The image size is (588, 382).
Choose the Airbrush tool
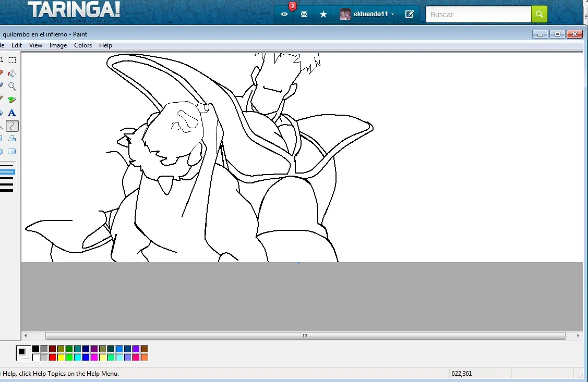12,100
